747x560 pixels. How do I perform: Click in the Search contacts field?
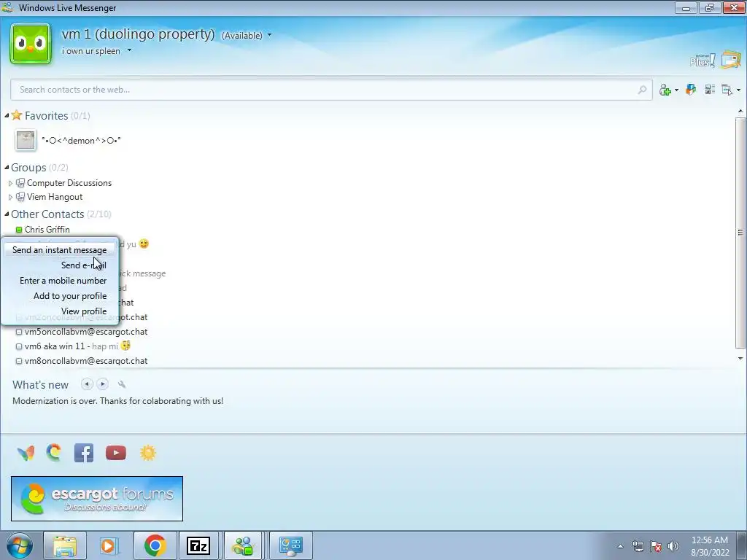(332, 90)
